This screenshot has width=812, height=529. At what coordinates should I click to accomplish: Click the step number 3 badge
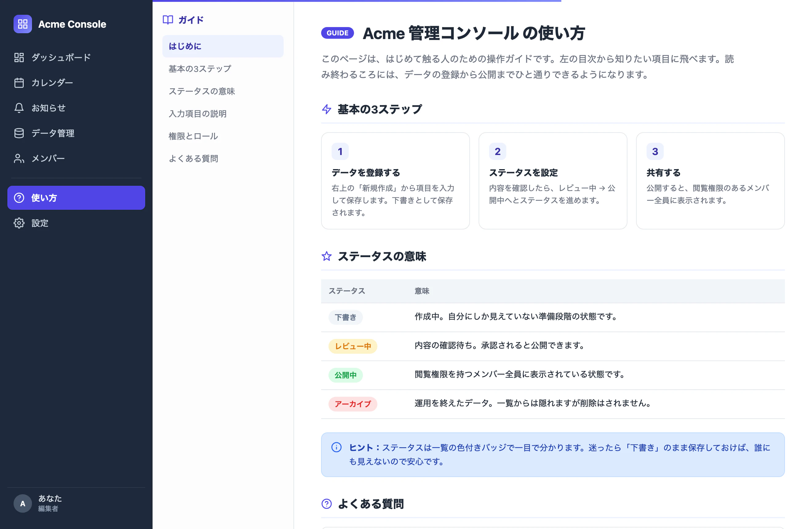pos(655,151)
